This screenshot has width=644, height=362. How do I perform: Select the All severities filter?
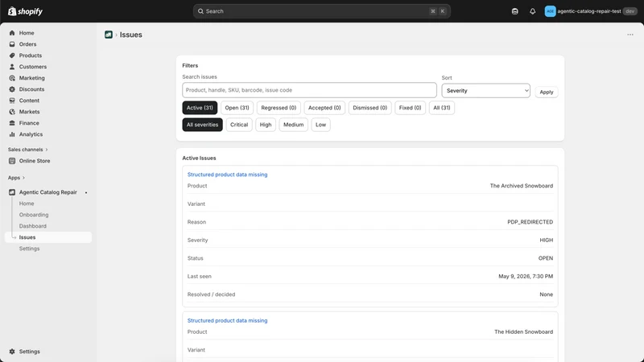click(203, 125)
